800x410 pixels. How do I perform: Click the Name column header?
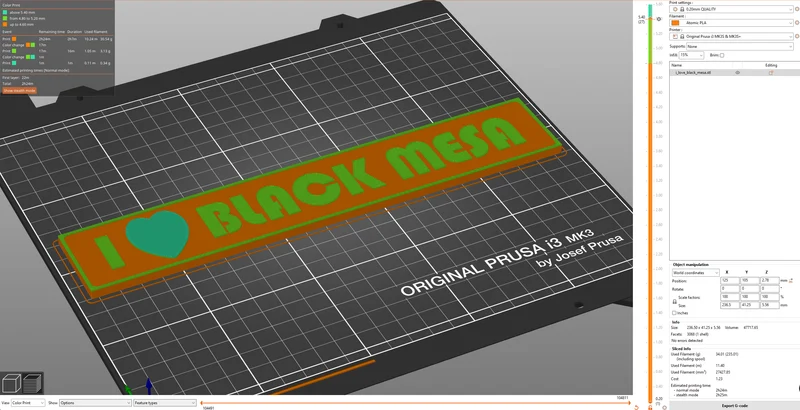676,65
